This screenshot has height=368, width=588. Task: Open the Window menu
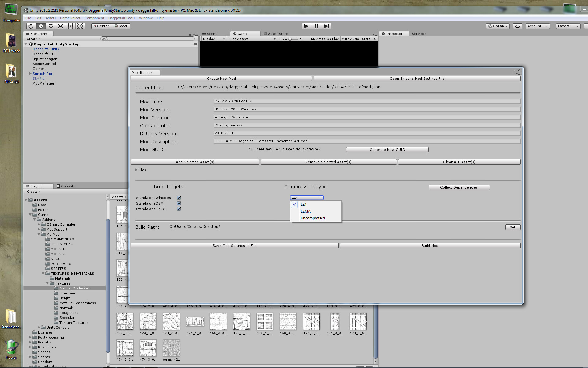[145, 18]
